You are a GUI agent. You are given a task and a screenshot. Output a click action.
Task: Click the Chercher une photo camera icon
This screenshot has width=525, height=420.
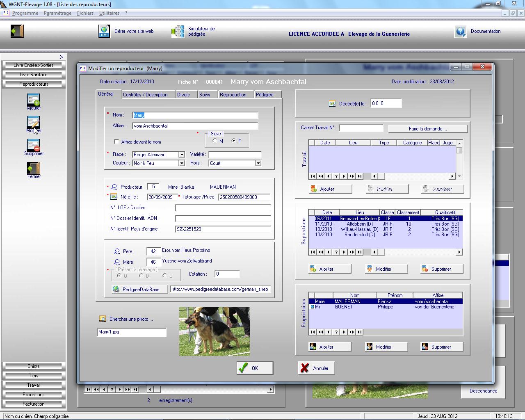click(x=103, y=319)
